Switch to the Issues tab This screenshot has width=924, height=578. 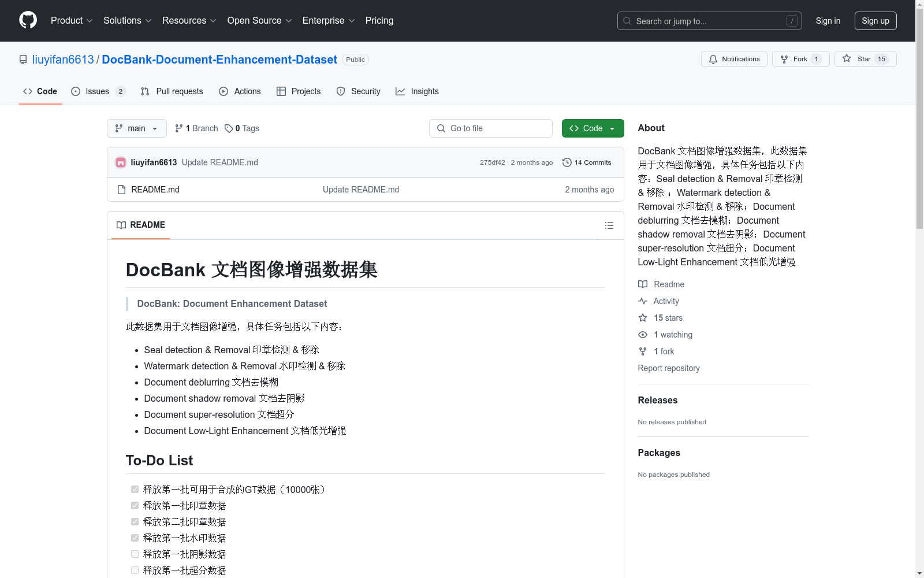96,91
